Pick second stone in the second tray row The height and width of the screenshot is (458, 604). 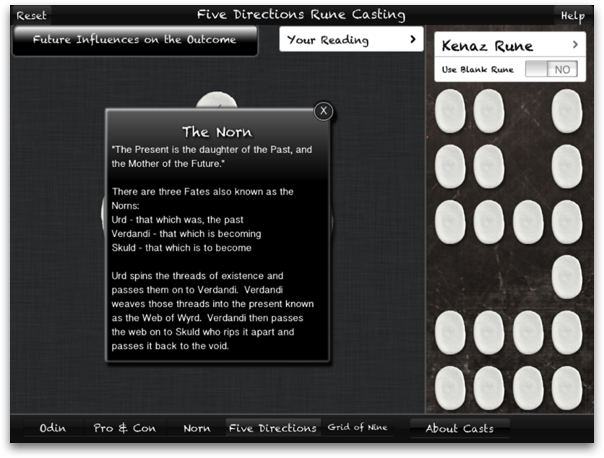point(488,165)
